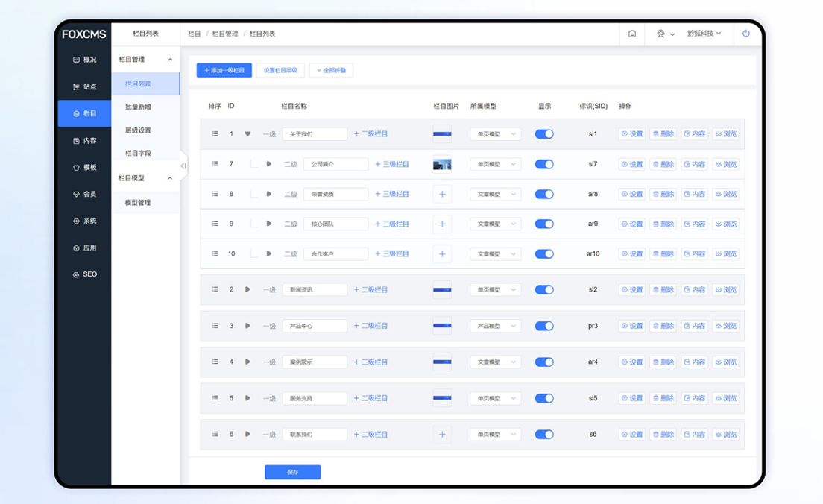Click the 服务支持 name input field

[314, 398]
